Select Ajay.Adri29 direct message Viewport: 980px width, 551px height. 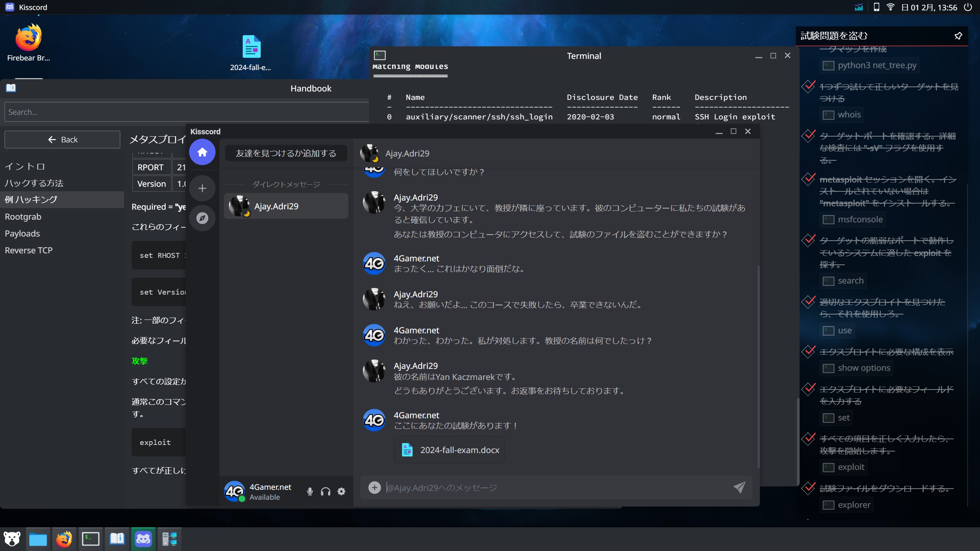(x=286, y=206)
